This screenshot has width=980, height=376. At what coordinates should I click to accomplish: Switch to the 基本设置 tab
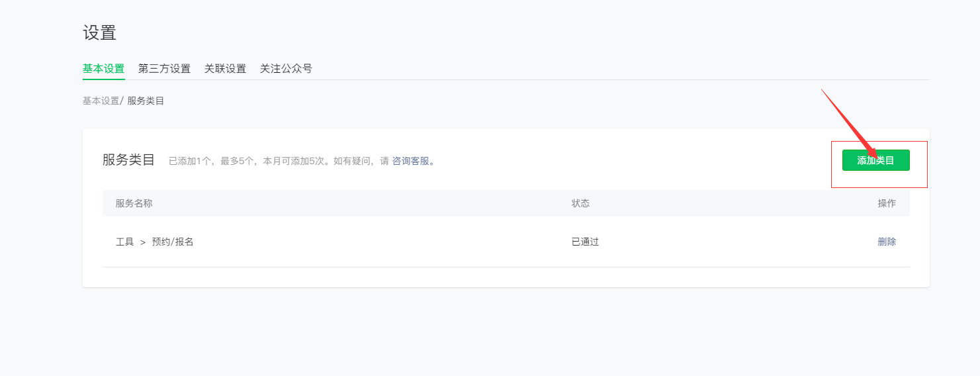(103, 69)
